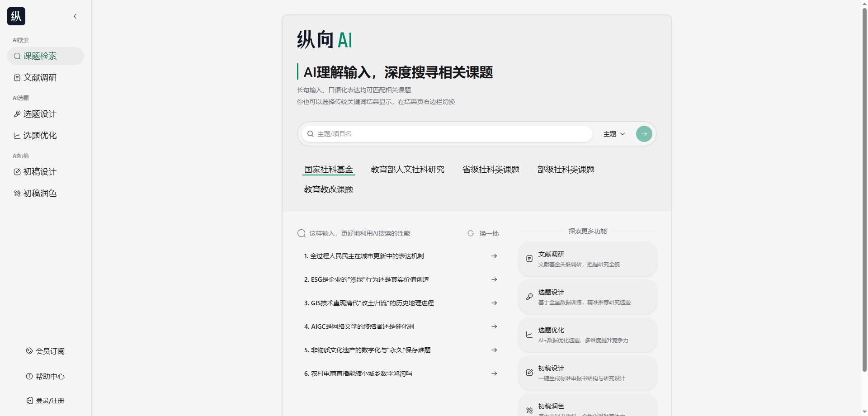
Task: Collapse the sidebar with the chevron arrow
Action: [75, 16]
